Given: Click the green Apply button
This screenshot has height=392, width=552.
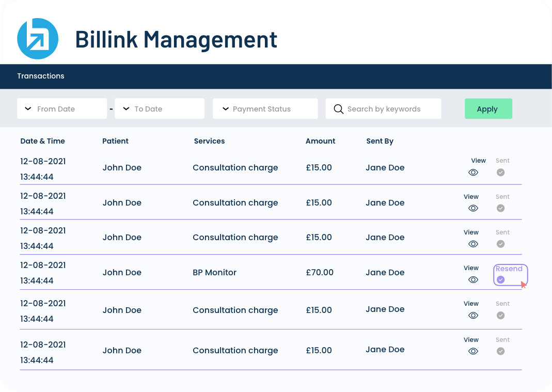Looking at the screenshot, I should (488, 108).
